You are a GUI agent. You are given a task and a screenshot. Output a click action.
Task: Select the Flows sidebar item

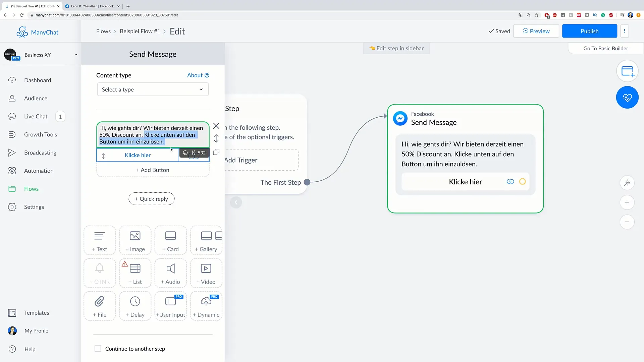31,189
